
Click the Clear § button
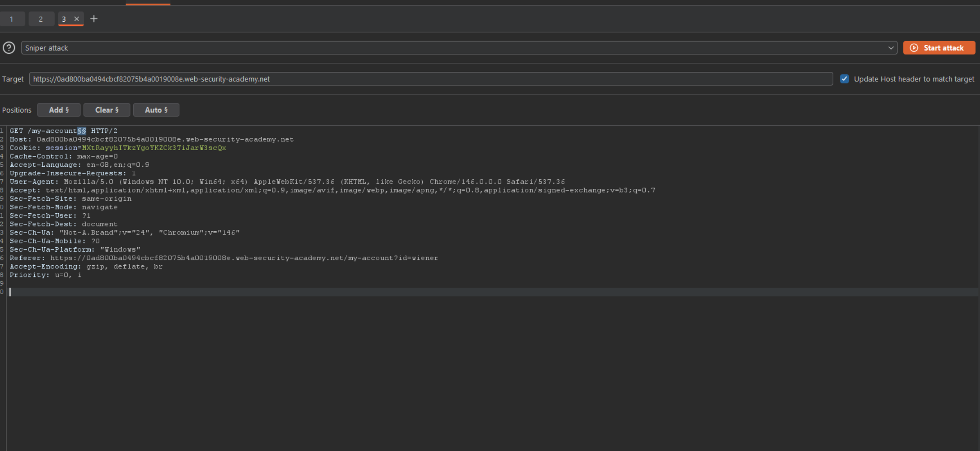107,110
